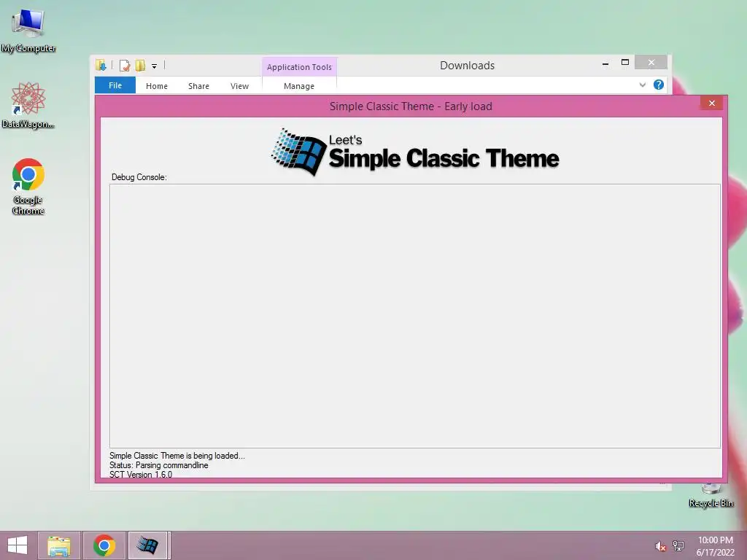Click the Simple Classic Theme logo
Image resolution: width=747 pixels, height=560 pixels.
pyautogui.click(x=415, y=152)
